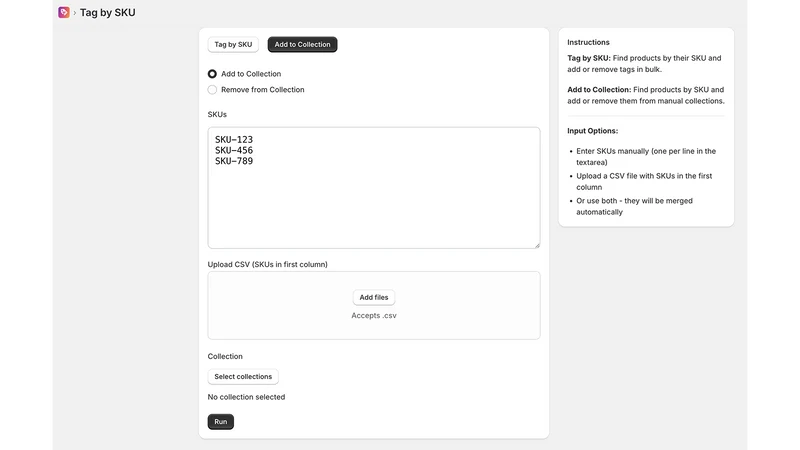Click the 'SKUs' field label
This screenshot has height=450, width=800.
(217, 114)
